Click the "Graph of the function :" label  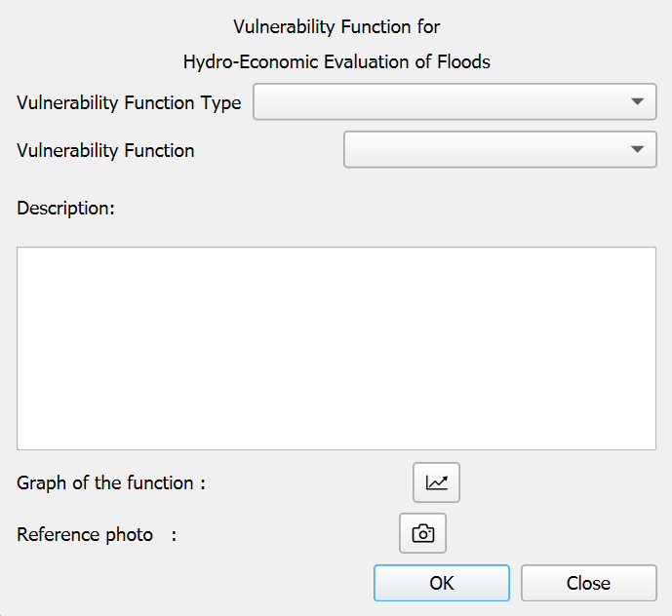[111, 483]
